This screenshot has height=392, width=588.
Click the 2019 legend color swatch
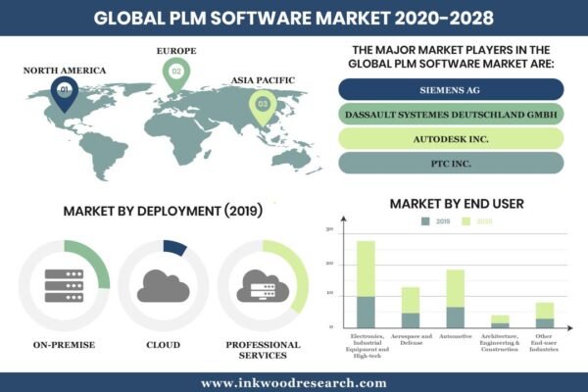(425, 221)
